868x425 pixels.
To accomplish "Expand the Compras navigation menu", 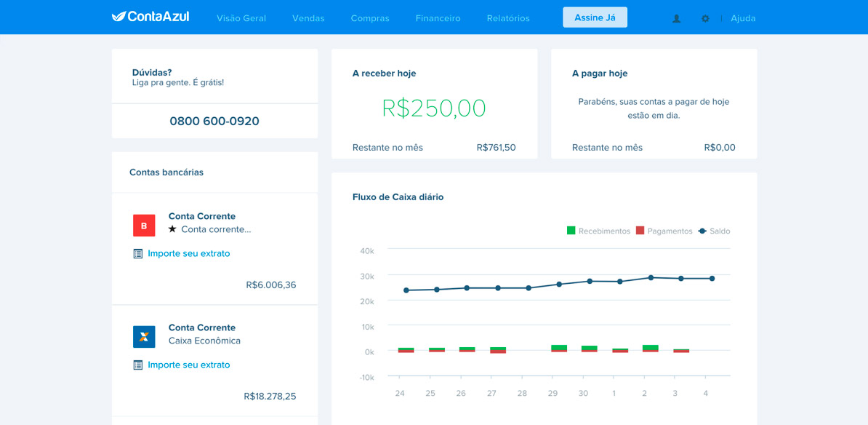I will 370,18.
